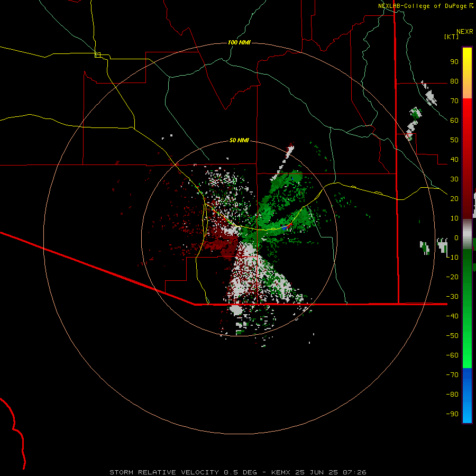Click the -80 value on the velocity scale
476x476 pixels.
(452, 395)
